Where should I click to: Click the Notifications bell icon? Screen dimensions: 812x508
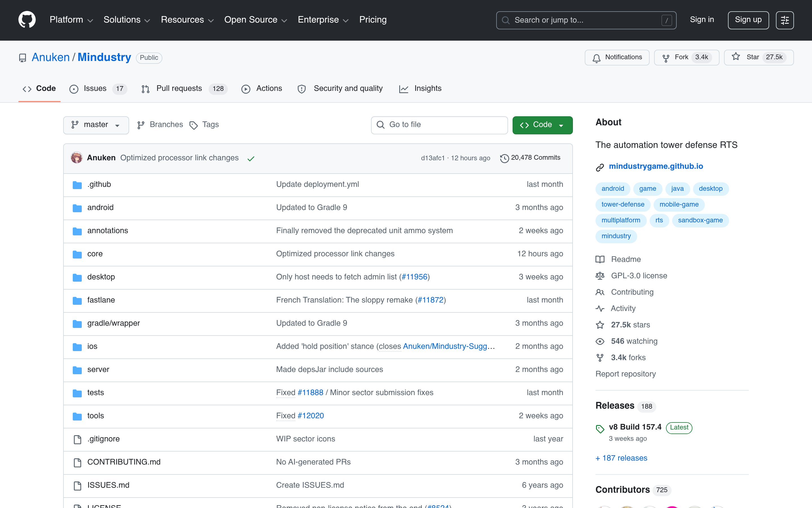coord(596,58)
